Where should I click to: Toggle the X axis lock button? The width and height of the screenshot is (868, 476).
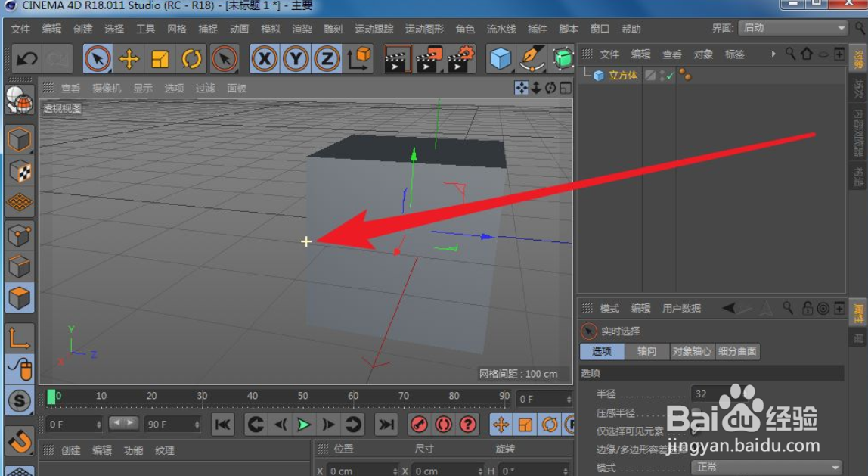pos(263,58)
